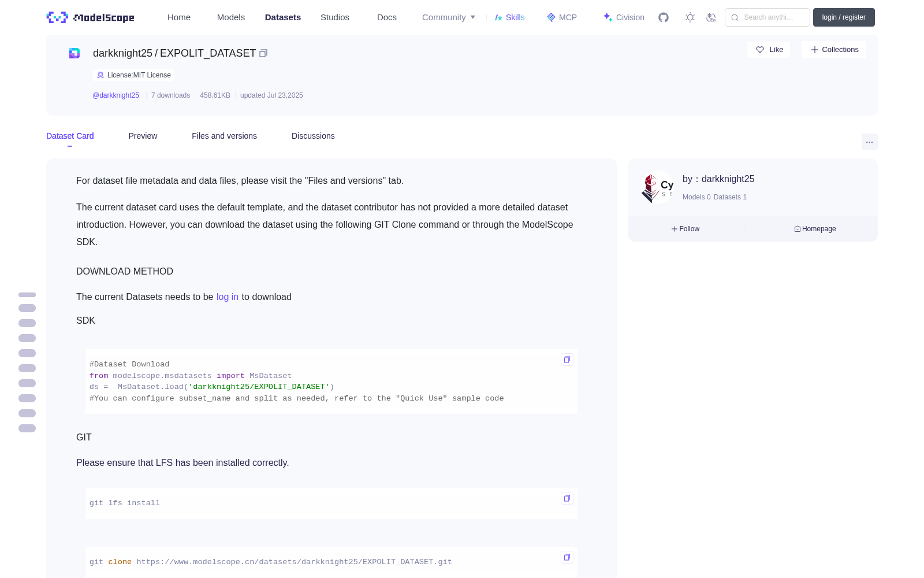Click the plus icon next to Follow
924x578 pixels.
pyautogui.click(x=675, y=229)
